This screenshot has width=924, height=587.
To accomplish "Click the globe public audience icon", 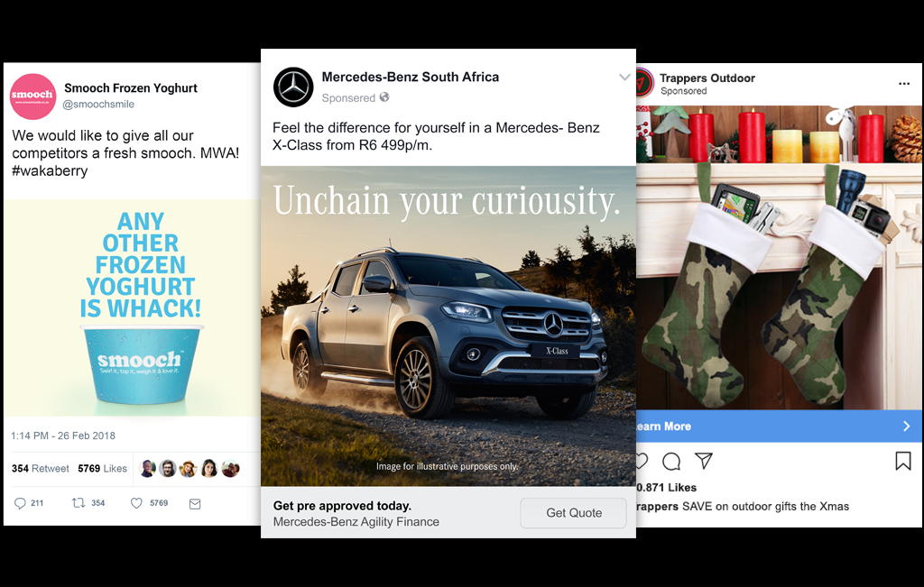I will coord(384,97).
